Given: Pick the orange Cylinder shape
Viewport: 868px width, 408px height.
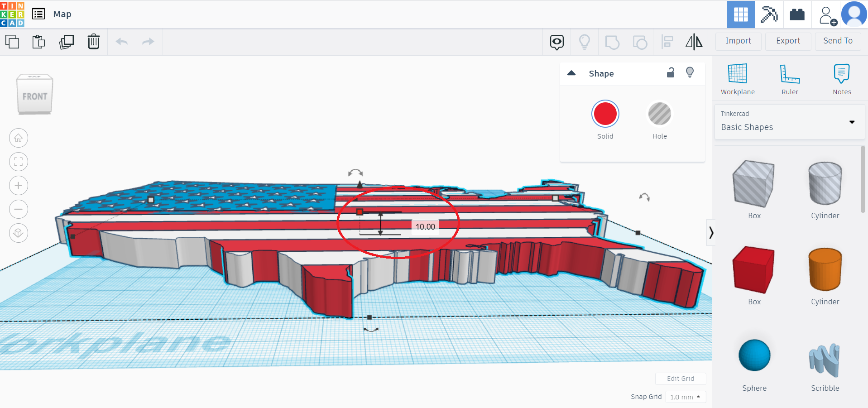Looking at the screenshot, I should click(825, 270).
